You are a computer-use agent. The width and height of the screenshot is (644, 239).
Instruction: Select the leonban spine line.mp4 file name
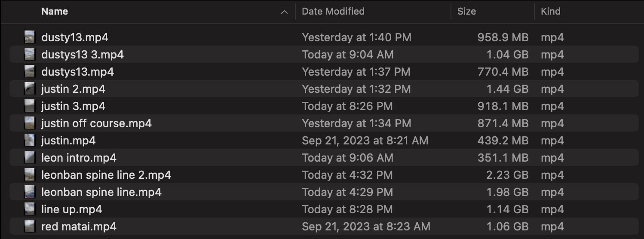coord(101,192)
